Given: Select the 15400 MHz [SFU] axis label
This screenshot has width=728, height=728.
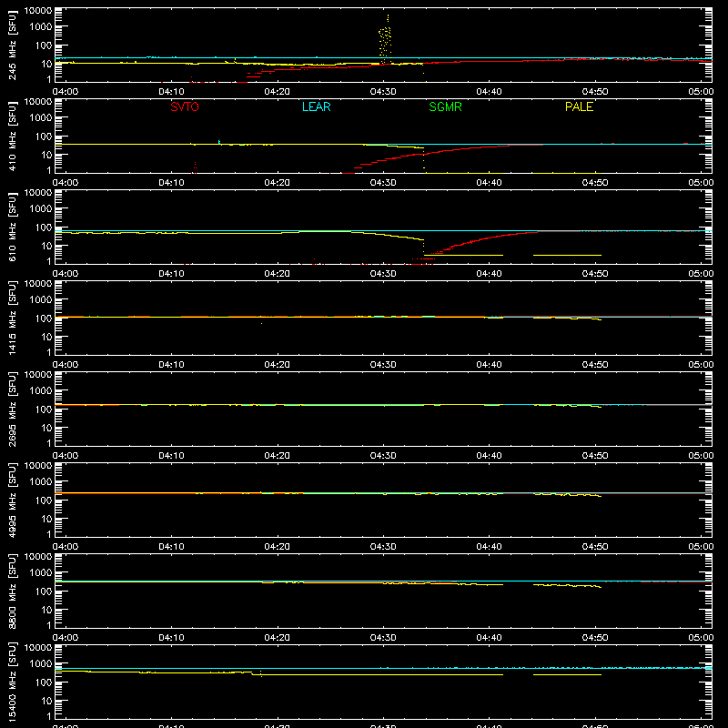Looking at the screenshot, I should [x=13, y=682].
